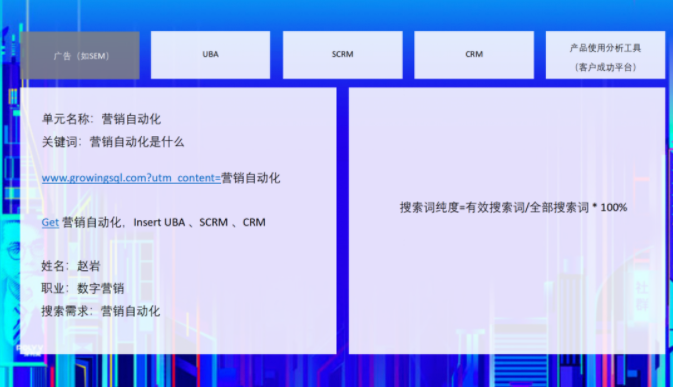Open the 产品使用分析工具 tab box
The image size is (673, 387).
click(x=605, y=54)
